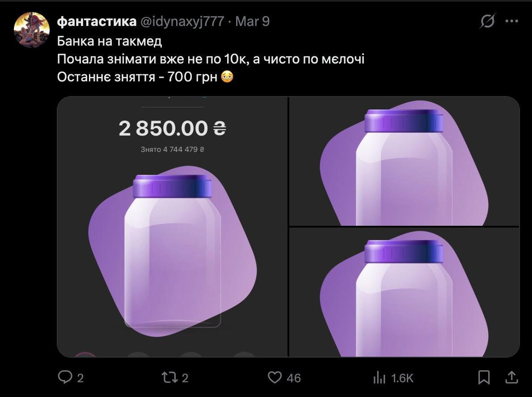Click the @idynaxyj777 handle

[182, 21]
